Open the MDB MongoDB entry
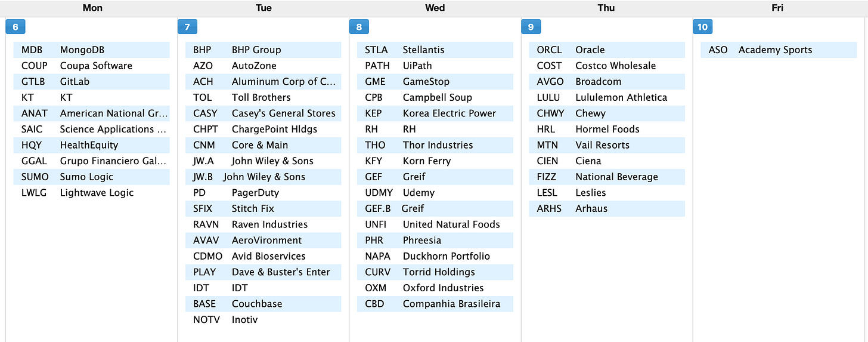The width and height of the screenshot is (868, 342). pyautogui.click(x=92, y=50)
